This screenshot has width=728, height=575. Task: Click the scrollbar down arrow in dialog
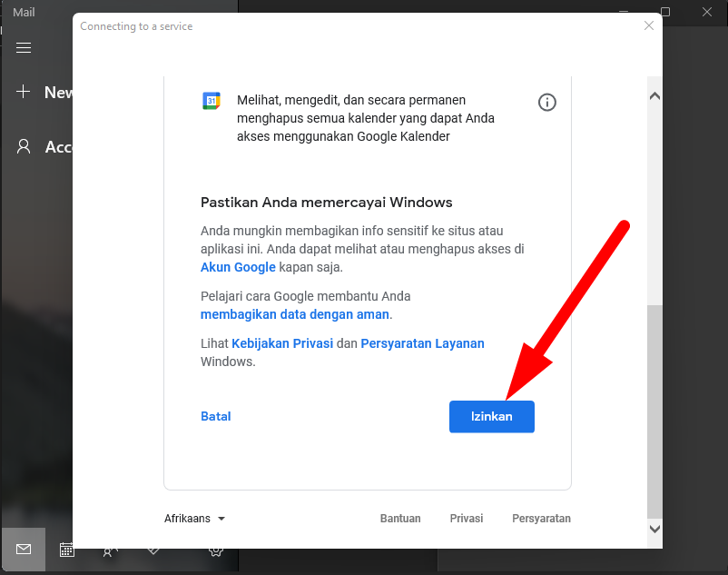(x=654, y=529)
